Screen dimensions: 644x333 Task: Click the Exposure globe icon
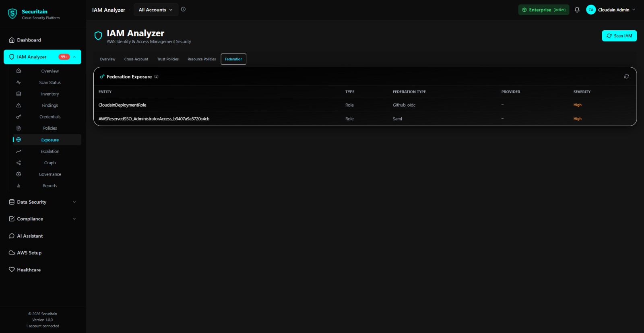tap(19, 140)
